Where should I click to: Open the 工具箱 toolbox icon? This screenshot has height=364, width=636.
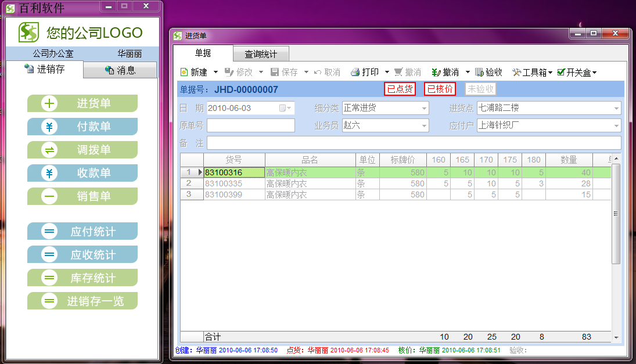pyautogui.click(x=516, y=73)
